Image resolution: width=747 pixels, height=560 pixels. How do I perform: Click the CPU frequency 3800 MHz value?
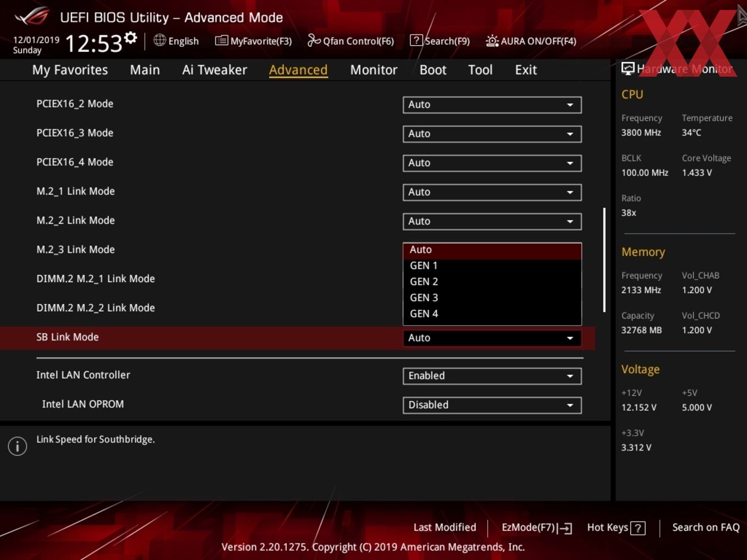coord(641,132)
